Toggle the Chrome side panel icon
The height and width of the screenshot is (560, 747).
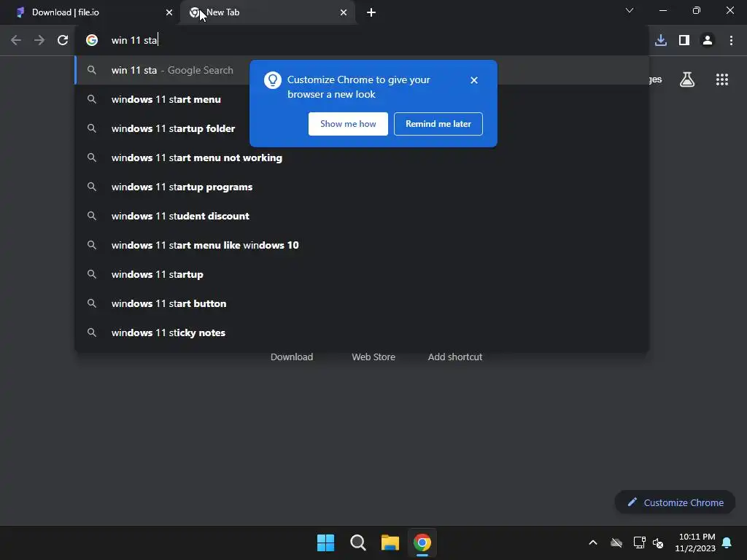[x=684, y=41]
